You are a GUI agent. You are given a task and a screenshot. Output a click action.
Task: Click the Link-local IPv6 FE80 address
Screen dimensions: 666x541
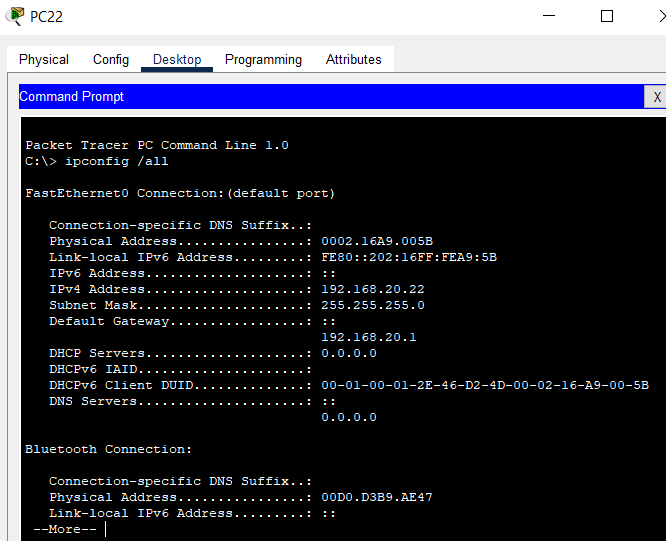[x=409, y=257]
